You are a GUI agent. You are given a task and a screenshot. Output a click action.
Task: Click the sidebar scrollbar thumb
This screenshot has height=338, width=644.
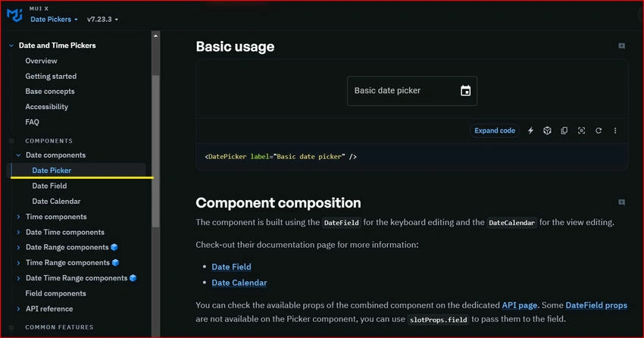pyautogui.click(x=155, y=151)
